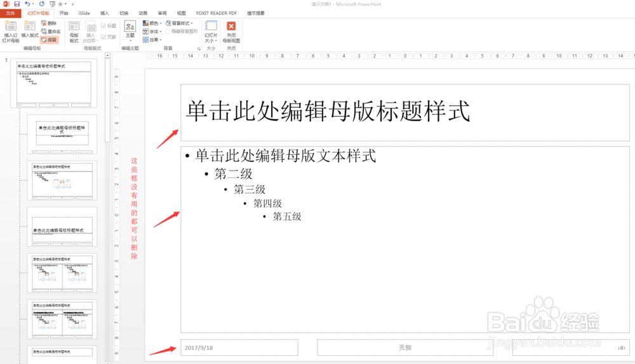
Task: Click the 第五级 bullet text
Action: [287, 217]
